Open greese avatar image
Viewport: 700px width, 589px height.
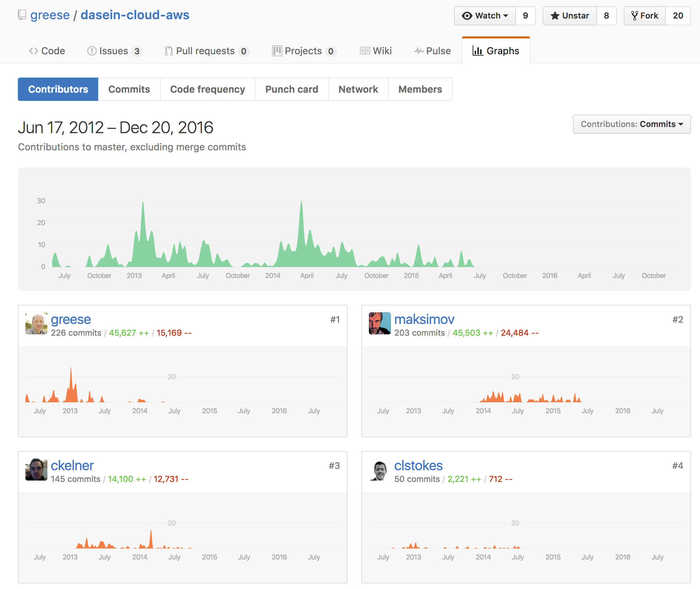click(x=36, y=323)
